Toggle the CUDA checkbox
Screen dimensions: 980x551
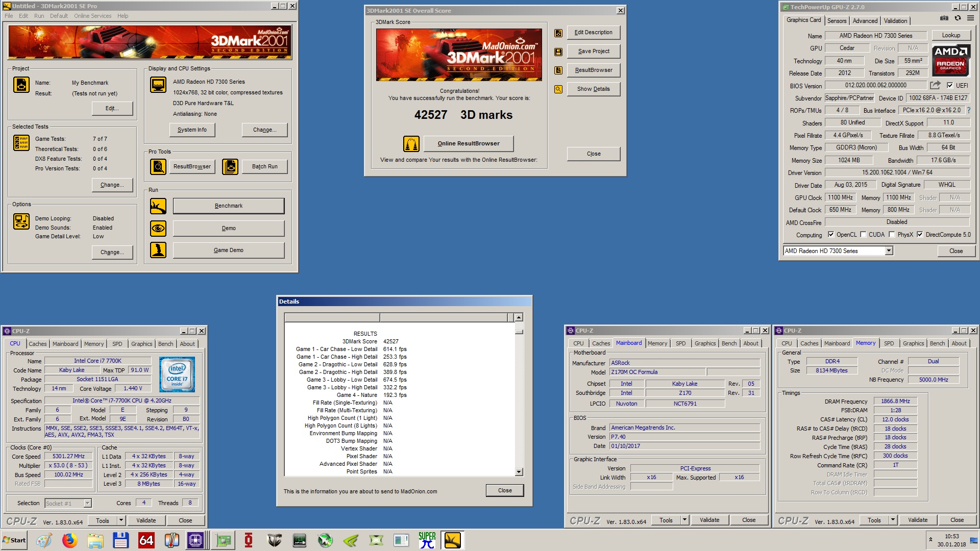coord(863,235)
